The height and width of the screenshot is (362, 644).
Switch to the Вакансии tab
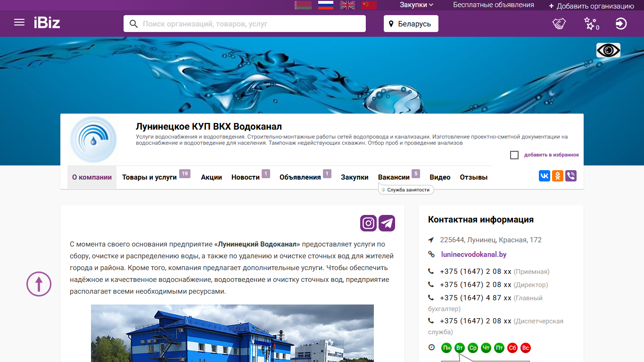(x=394, y=177)
